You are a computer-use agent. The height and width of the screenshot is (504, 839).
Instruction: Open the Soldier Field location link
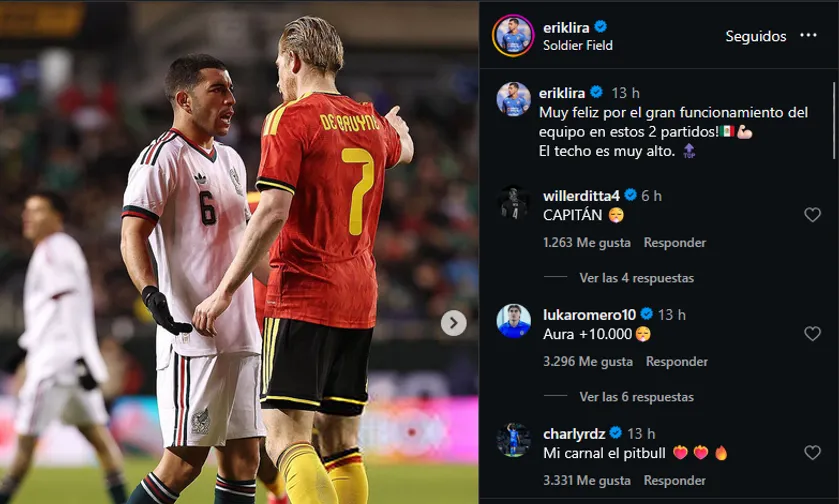578,45
